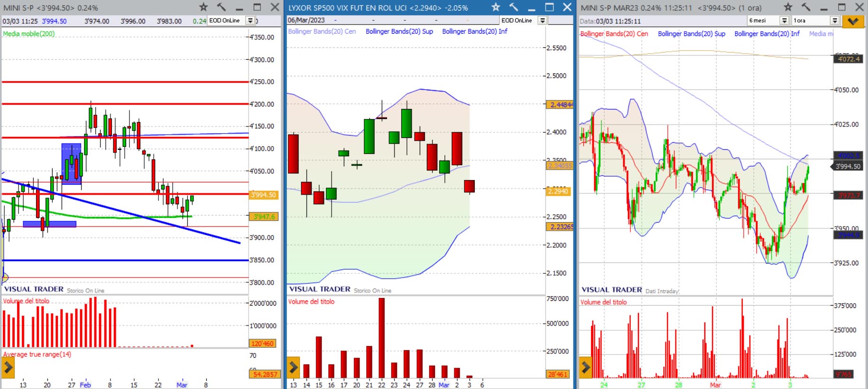This screenshot has width=868, height=389.
Task: Click the star icon in MINI S-P MAR23 window
Action: click(788, 7)
